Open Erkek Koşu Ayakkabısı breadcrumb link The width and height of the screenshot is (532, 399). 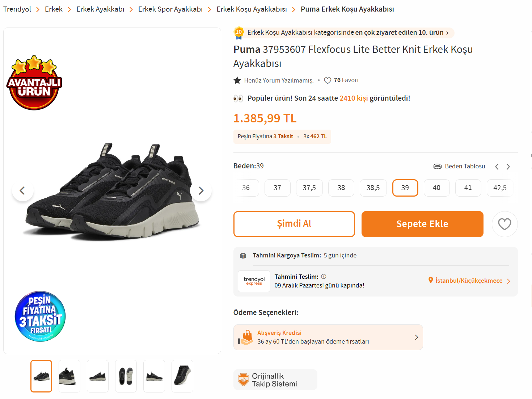(x=252, y=9)
